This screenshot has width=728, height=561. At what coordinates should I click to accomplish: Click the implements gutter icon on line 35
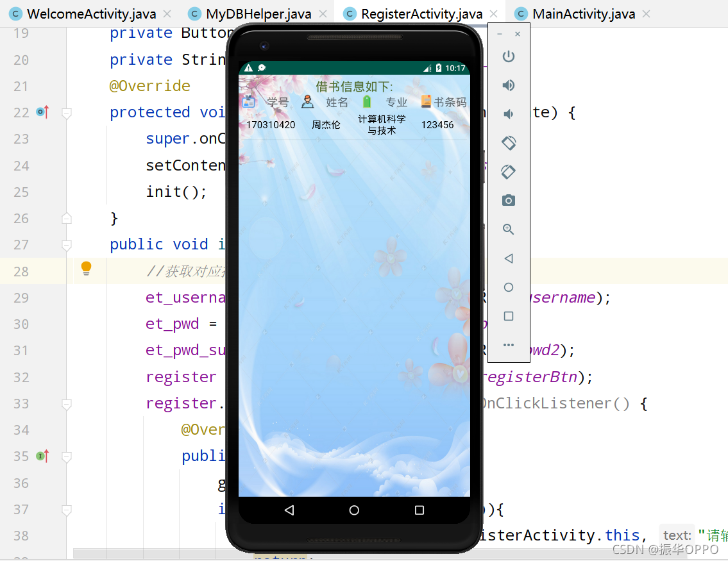click(x=43, y=456)
